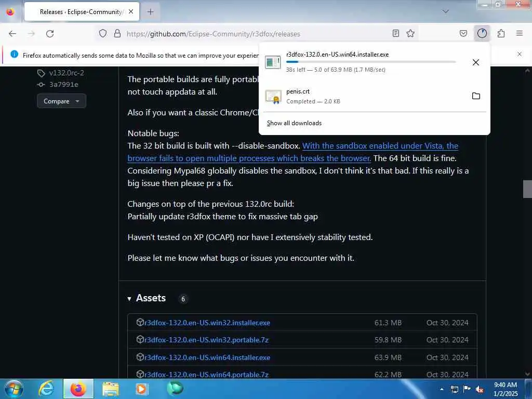532x399 pixels.
Task: Show the downloaded .crt file in folder
Action: [476, 96]
